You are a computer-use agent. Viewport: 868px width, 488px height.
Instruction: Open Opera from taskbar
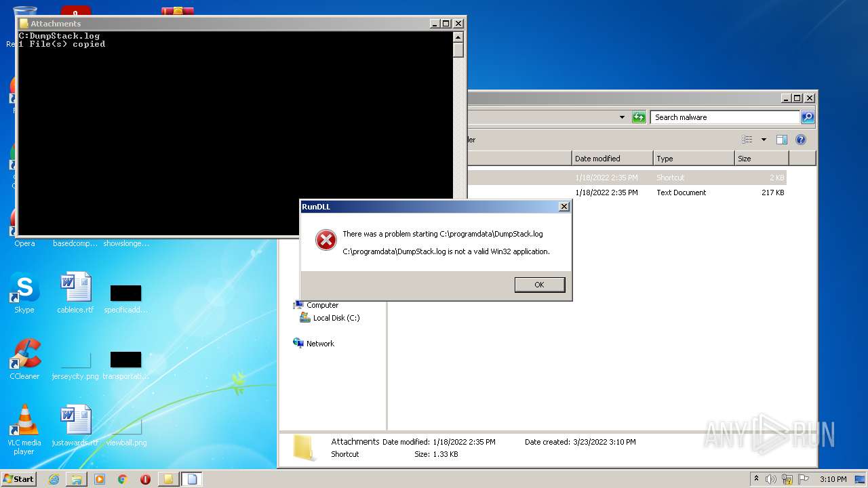[x=145, y=479]
